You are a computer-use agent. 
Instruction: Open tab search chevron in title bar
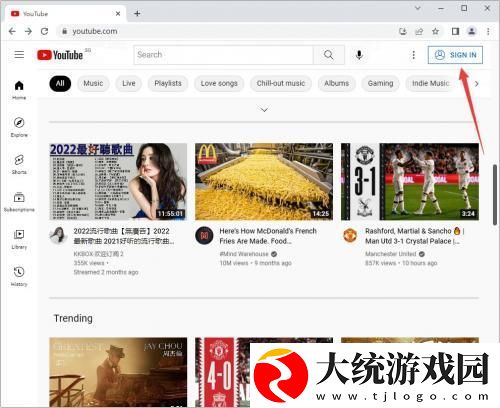(418, 8)
